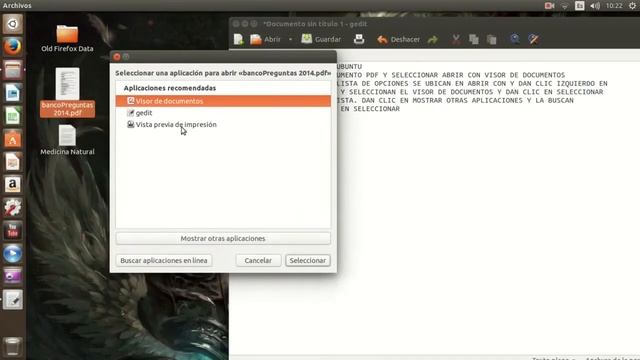This screenshot has width=640, height=360.
Task: Click the clock showing 10:22
Action: coord(614,6)
